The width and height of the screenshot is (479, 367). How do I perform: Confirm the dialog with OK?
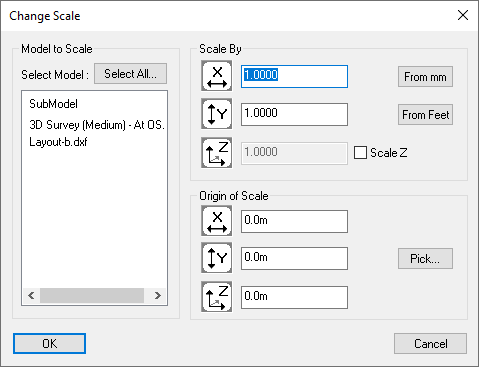[49, 343]
